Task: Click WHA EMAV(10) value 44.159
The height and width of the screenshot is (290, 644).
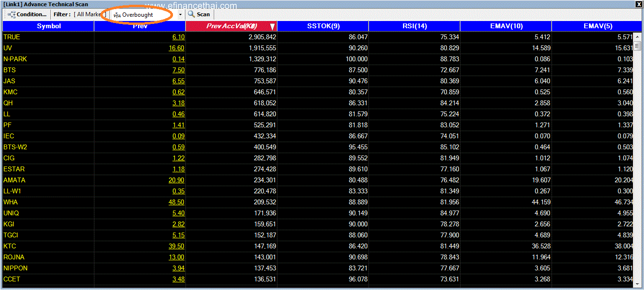Action: (x=541, y=202)
